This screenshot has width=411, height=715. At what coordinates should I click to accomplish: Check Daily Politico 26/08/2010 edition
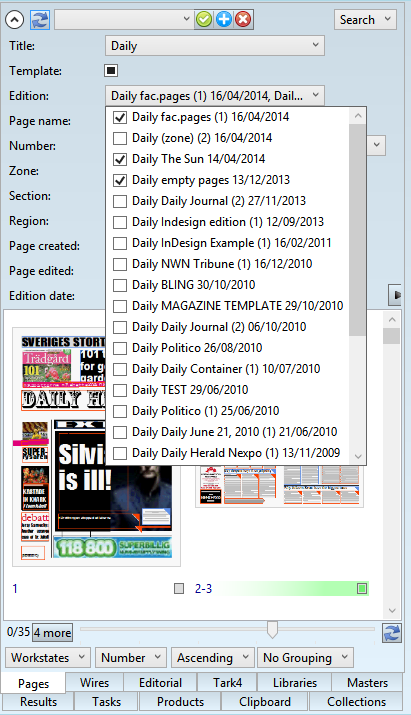(x=120, y=348)
